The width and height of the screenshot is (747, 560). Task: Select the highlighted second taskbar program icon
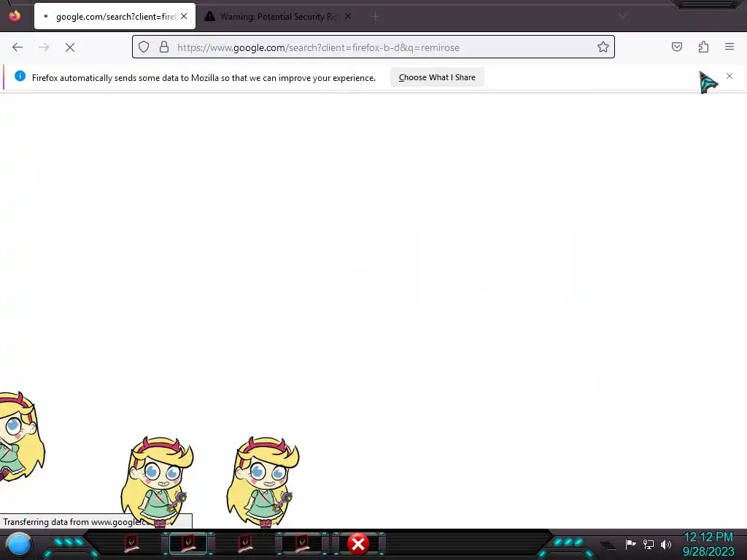[x=188, y=543]
